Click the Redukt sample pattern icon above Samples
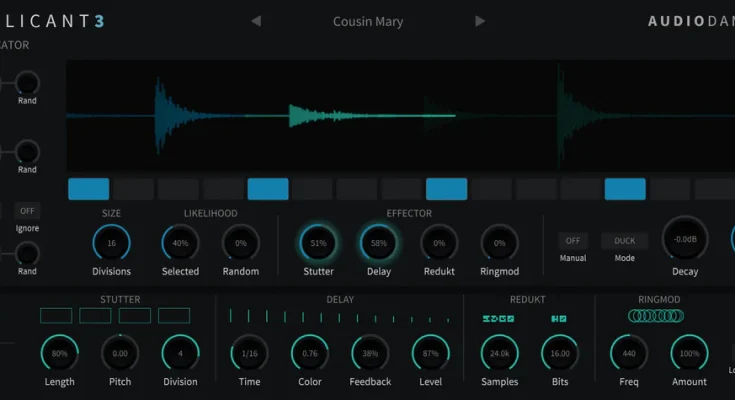Viewport: 735px width, 400px height. pyautogui.click(x=498, y=318)
